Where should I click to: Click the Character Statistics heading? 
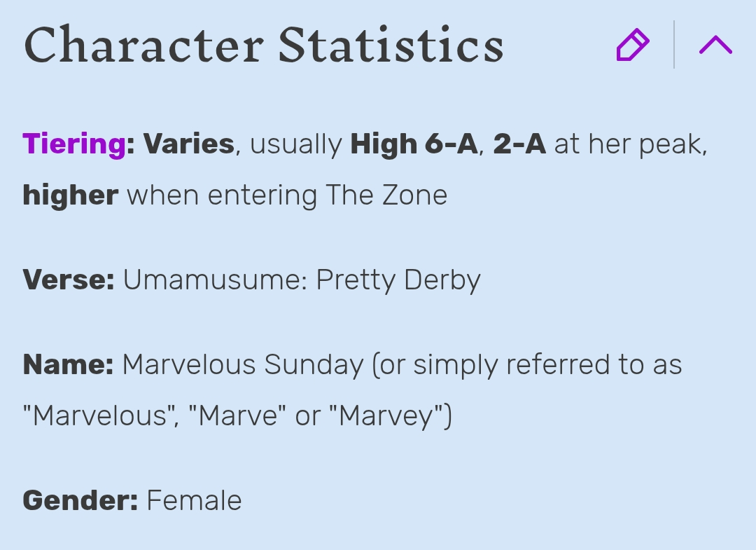point(264,45)
